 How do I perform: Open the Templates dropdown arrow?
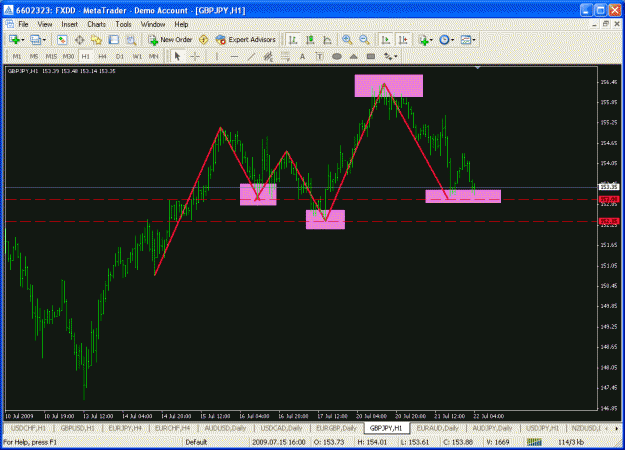coord(474,40)
